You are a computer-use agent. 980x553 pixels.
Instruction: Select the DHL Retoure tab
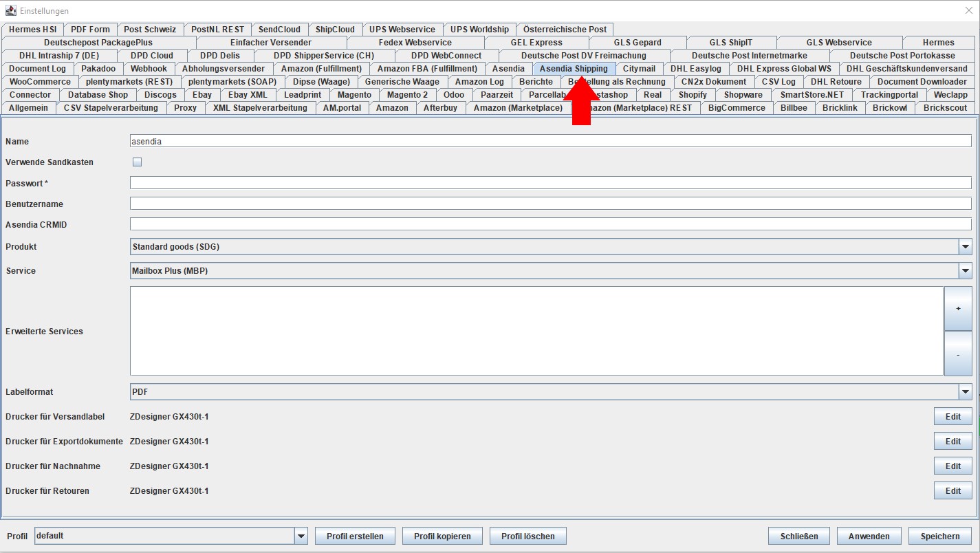click(x=836, y=82)
